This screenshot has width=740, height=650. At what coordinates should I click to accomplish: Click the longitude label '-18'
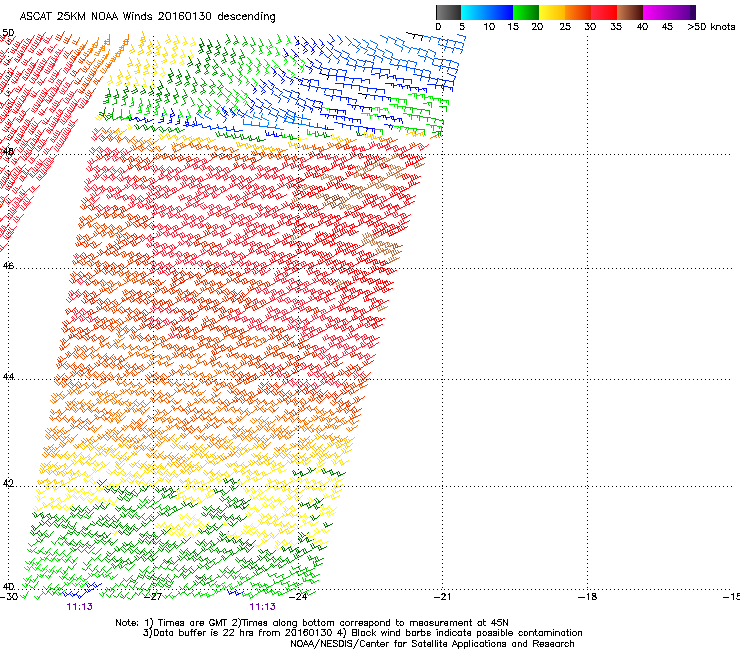tap(587, 597)
